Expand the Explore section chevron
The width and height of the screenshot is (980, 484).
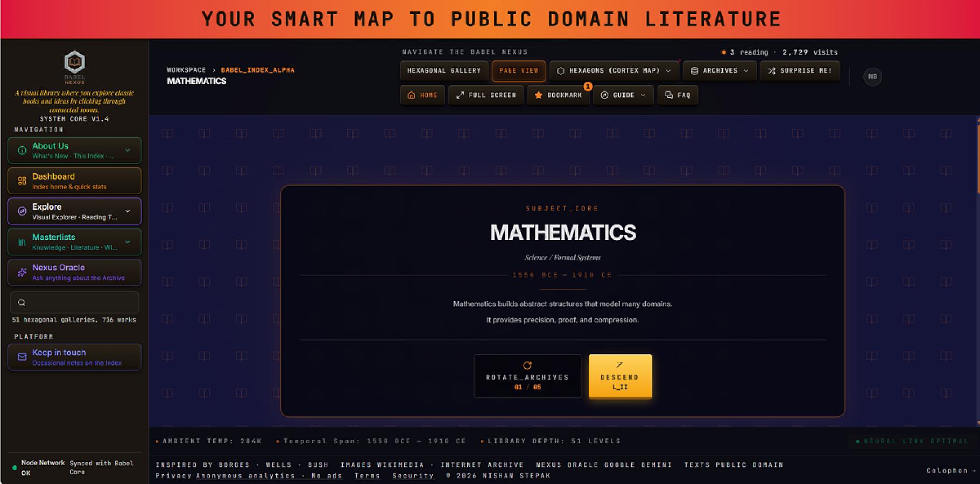(x=128, y=211)
